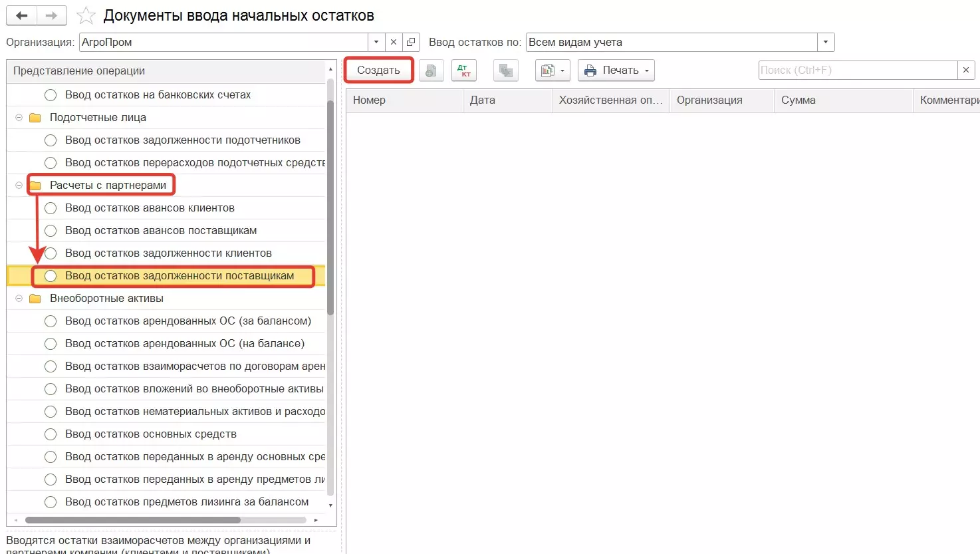
Task: Choose Ввод остатков задолженности клиентов radio
Action: tap(51, 253)
